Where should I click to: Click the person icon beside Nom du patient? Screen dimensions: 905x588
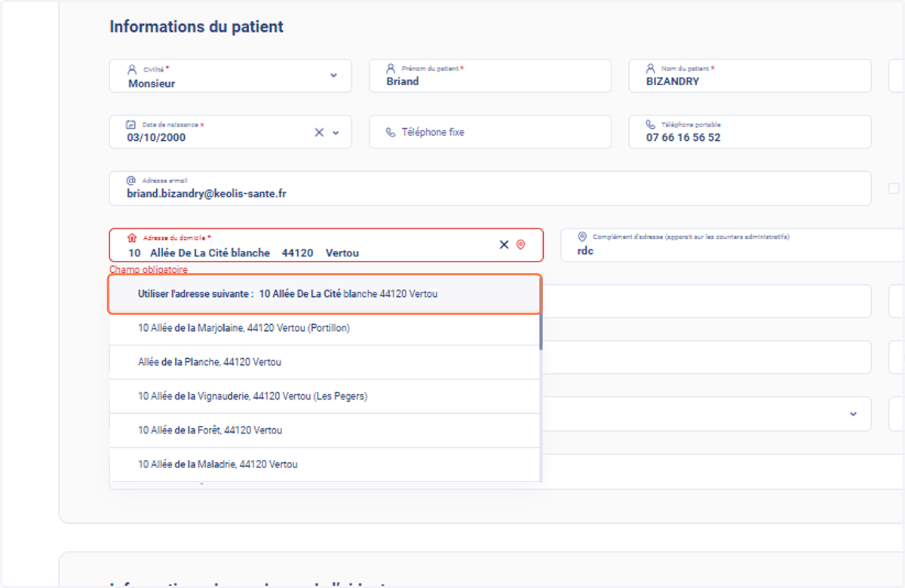click(651, 68)
